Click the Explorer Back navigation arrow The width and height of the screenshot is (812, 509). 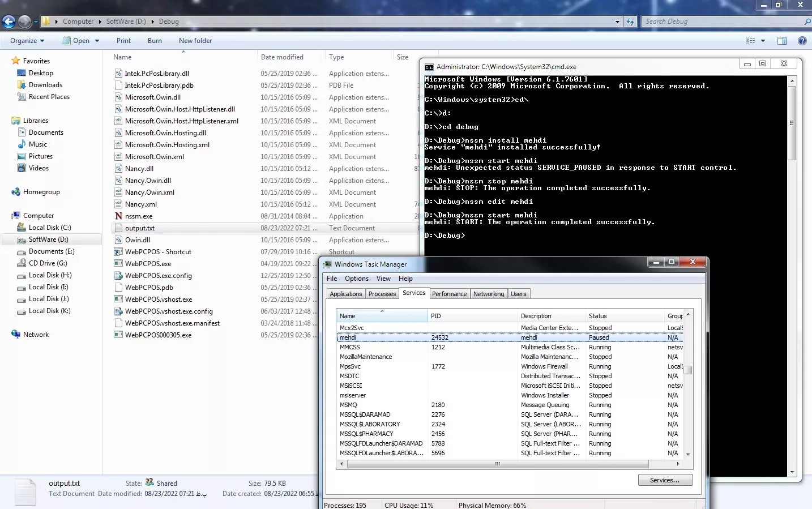[x=8, y=22]
